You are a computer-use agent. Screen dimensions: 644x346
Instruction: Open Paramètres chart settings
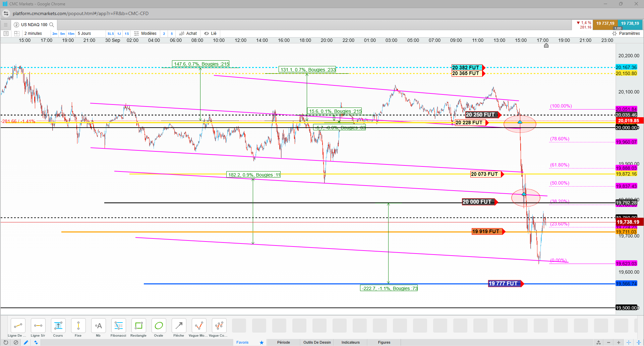(x=626, y=33)
